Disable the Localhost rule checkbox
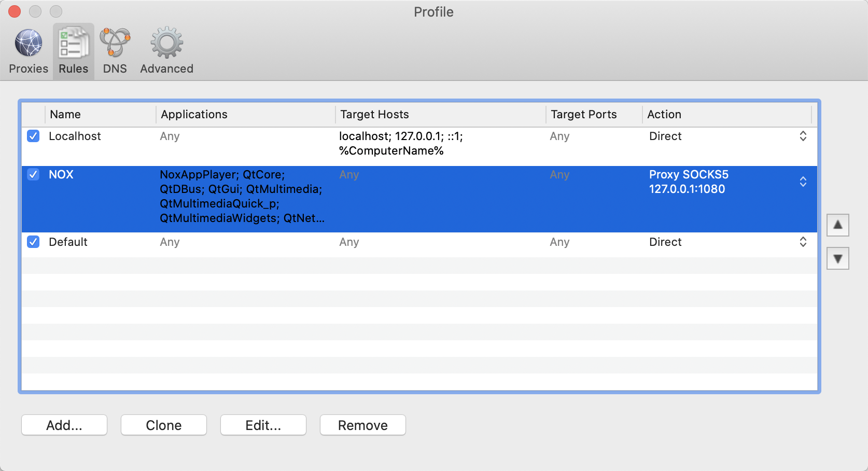868x471 pixels. tap(33, 136)
